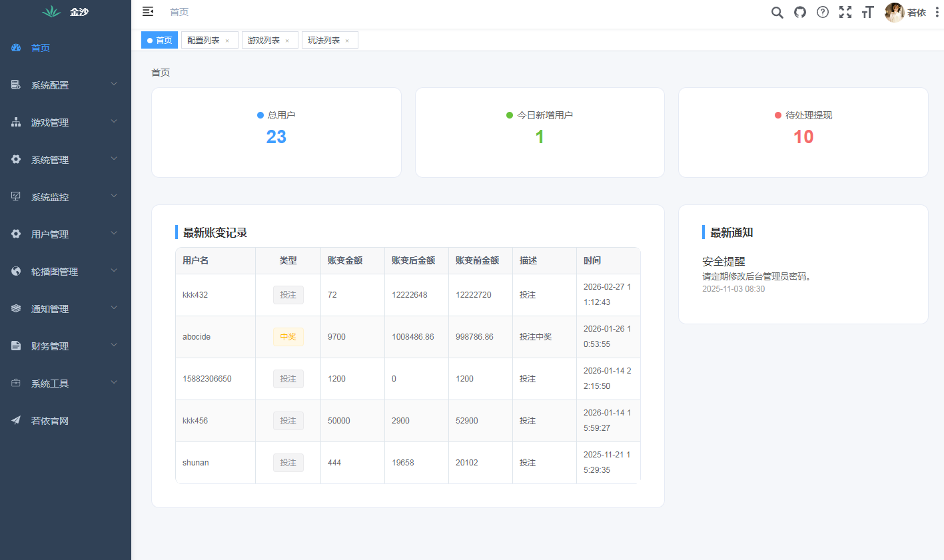Viewport: 944px width, 560px height.
Task: Select the 若依官网 paper-plane icon
Action: point(16,420)
